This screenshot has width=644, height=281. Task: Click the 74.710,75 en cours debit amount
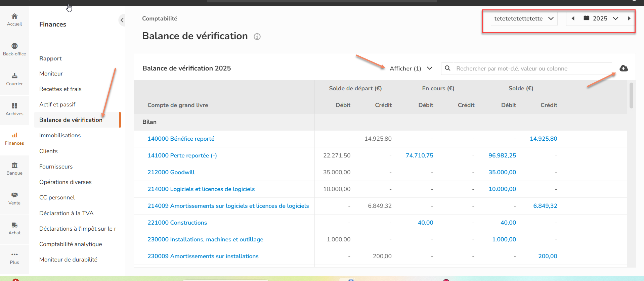420,155
